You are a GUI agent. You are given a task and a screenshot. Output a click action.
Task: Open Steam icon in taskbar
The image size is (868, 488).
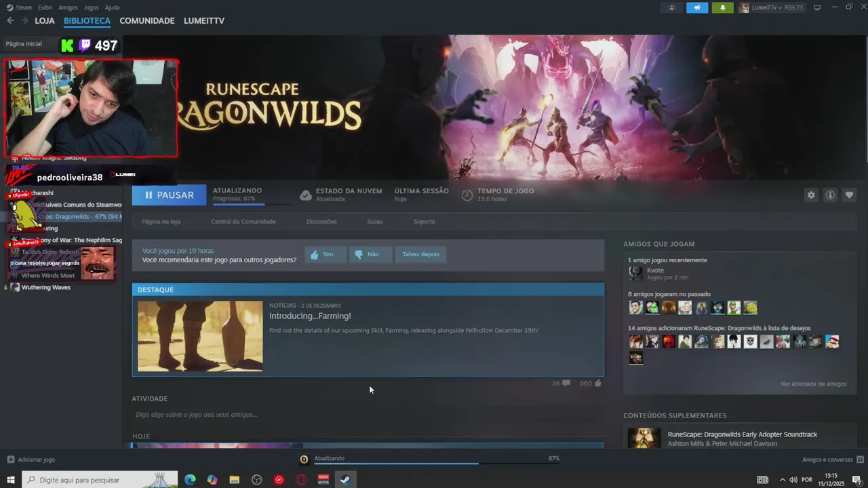(345, 480)
